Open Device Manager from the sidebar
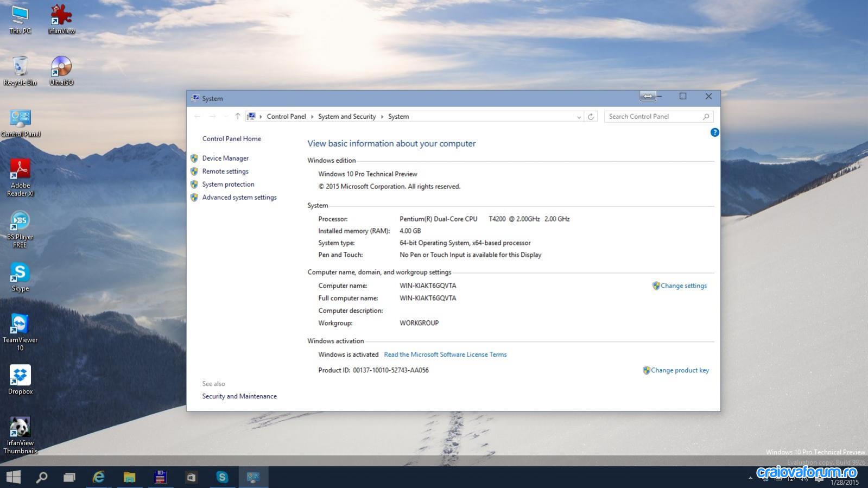The height and width of the screenshot is (488, 868). click(x=225, y=158)
